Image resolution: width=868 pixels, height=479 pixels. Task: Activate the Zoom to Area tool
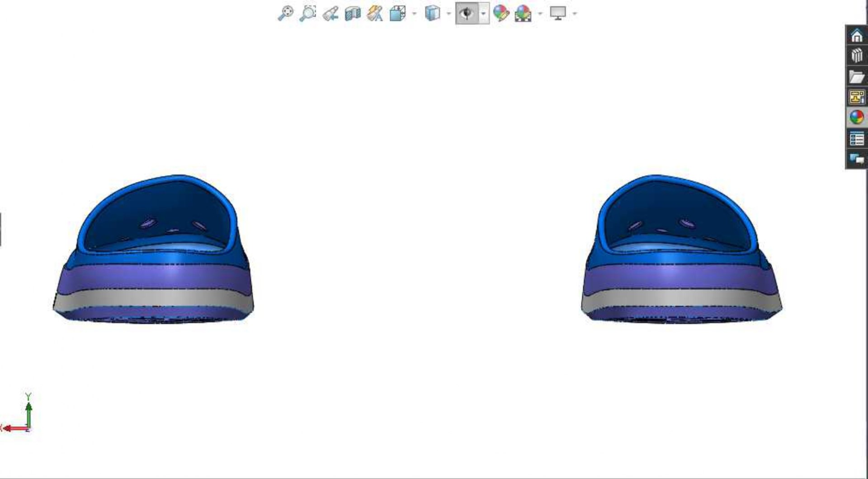(308, 13)
